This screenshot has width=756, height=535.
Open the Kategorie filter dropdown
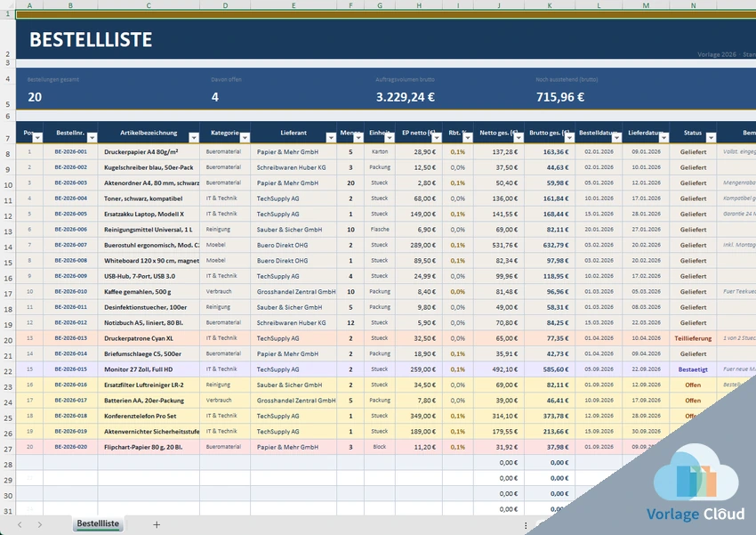(245, 138)
